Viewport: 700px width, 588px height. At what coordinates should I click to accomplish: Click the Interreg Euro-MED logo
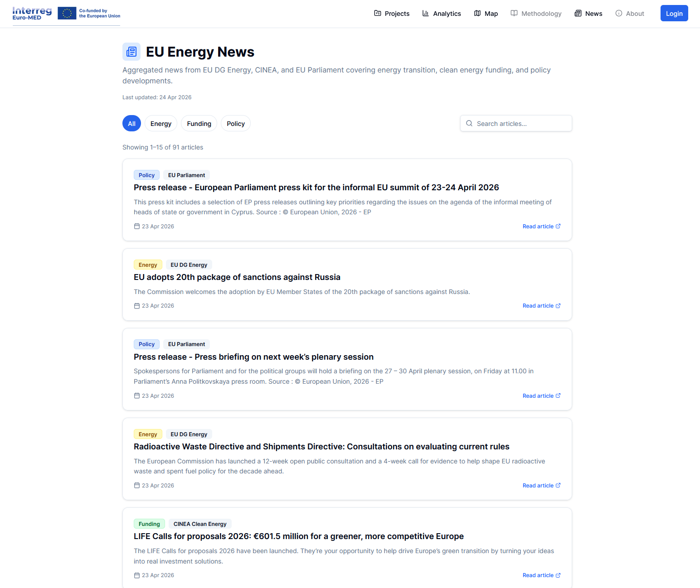32,14
